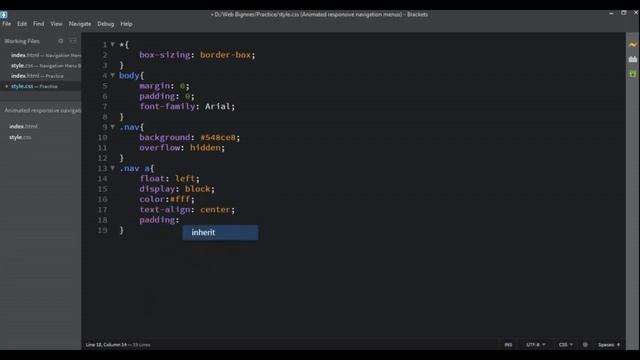Click the Working Files header label
The height and width of the screenshot is (360, 640).
(x=22, y=41)
